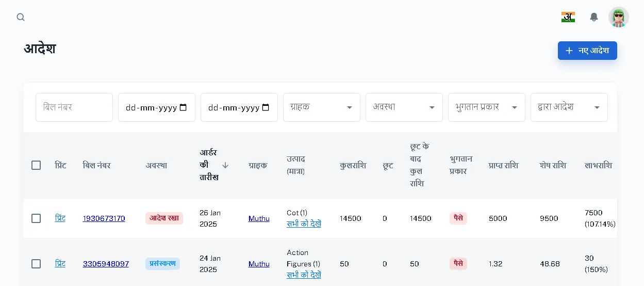Click received amount 5000

click(x=498, y=218)
